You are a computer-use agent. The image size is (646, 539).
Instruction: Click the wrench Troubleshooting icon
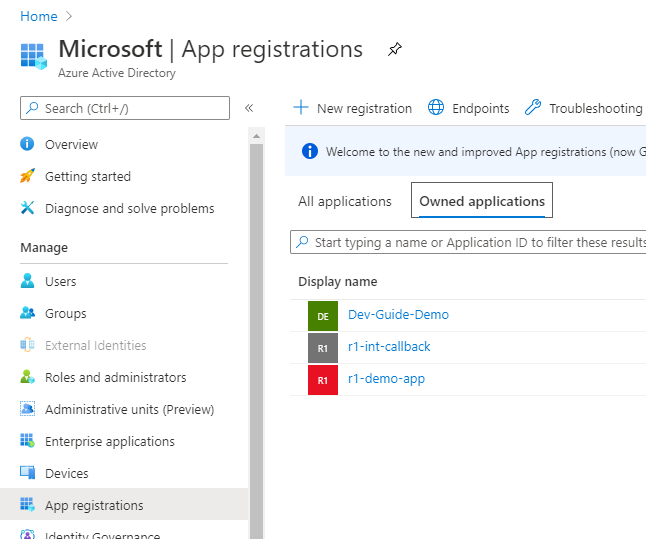coord(533,107)
